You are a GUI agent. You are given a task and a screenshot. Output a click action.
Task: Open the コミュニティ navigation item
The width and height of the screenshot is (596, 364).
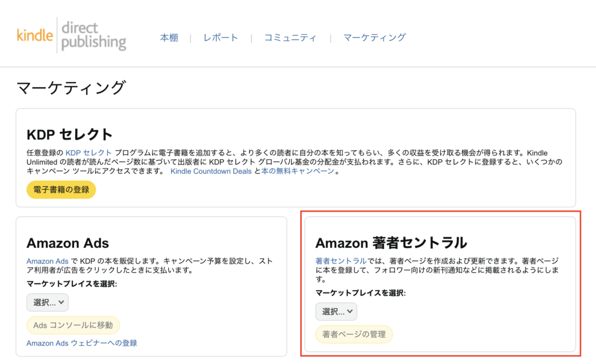(x=290, y=38)
